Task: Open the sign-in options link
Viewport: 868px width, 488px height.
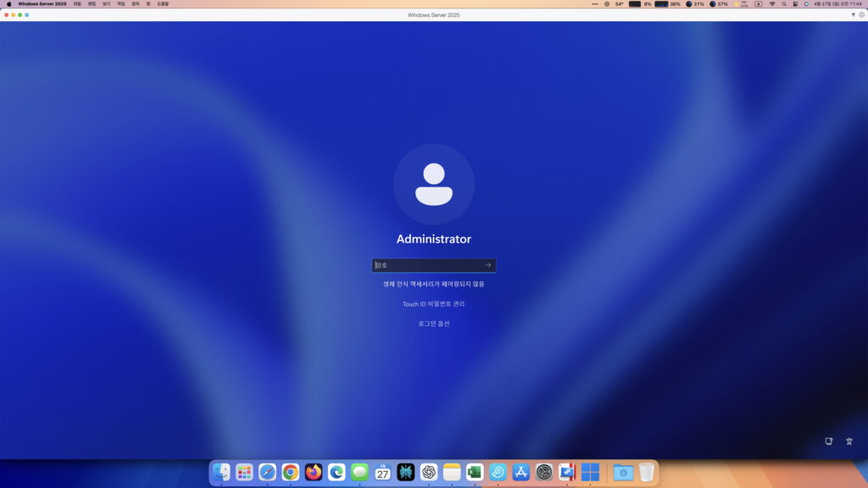Action: coord(433,324)
